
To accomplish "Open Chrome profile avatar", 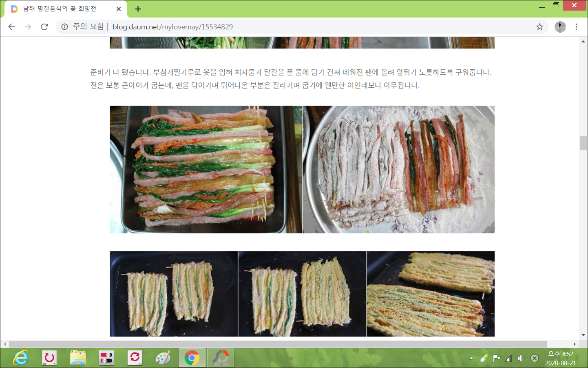I will [560, 27].
